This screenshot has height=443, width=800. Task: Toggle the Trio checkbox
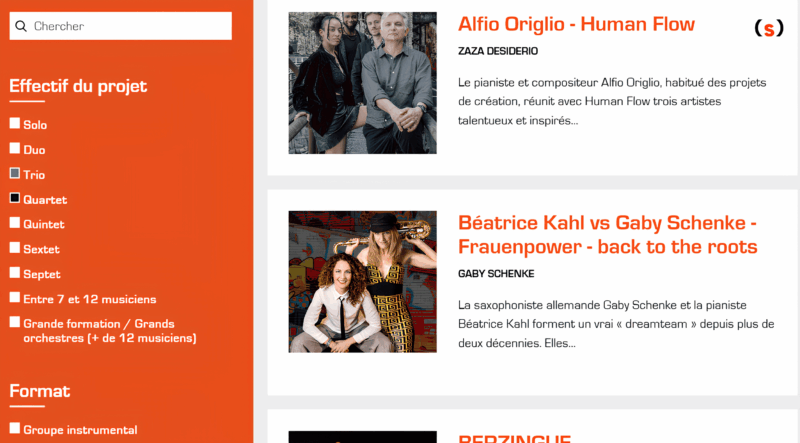pyautogui.click(x=15, y=173)
